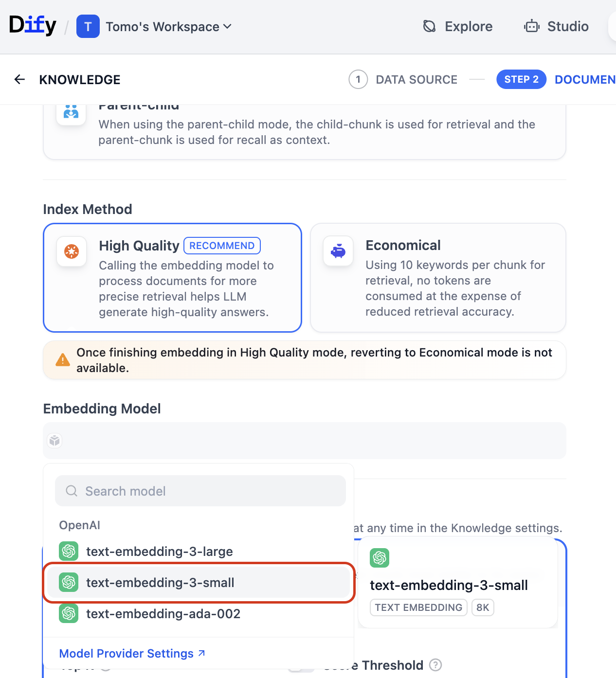Select text-embedding-ada-002 model
The width and height of the screenshot is (616, 678).
point(163,614)
